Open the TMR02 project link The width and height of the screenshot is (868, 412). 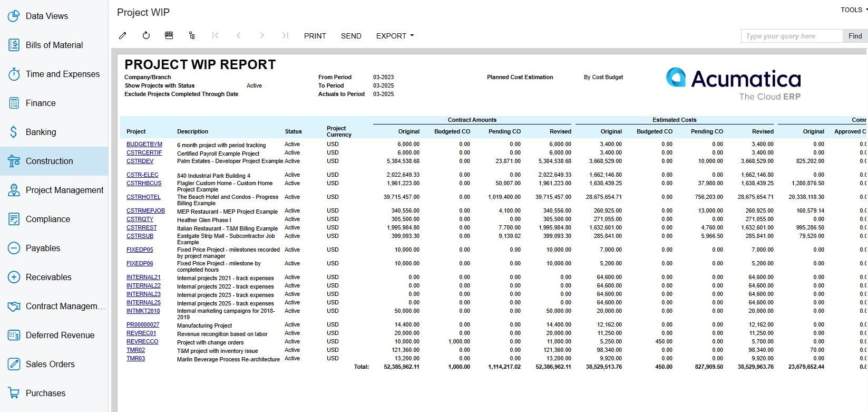point(135,350)
